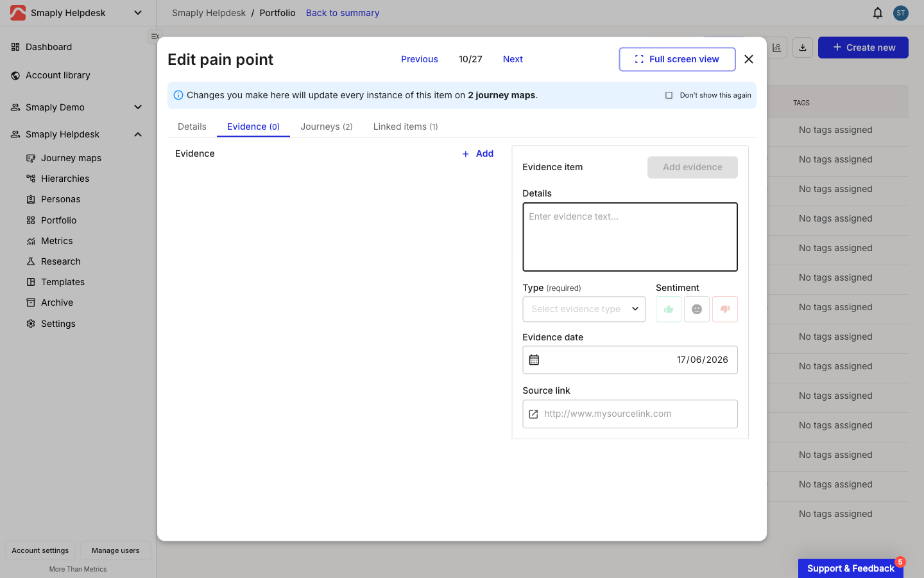Viewport: 924px width, 578px height.
Task: Click the Hierarchies icon
Action: [31, 179]
